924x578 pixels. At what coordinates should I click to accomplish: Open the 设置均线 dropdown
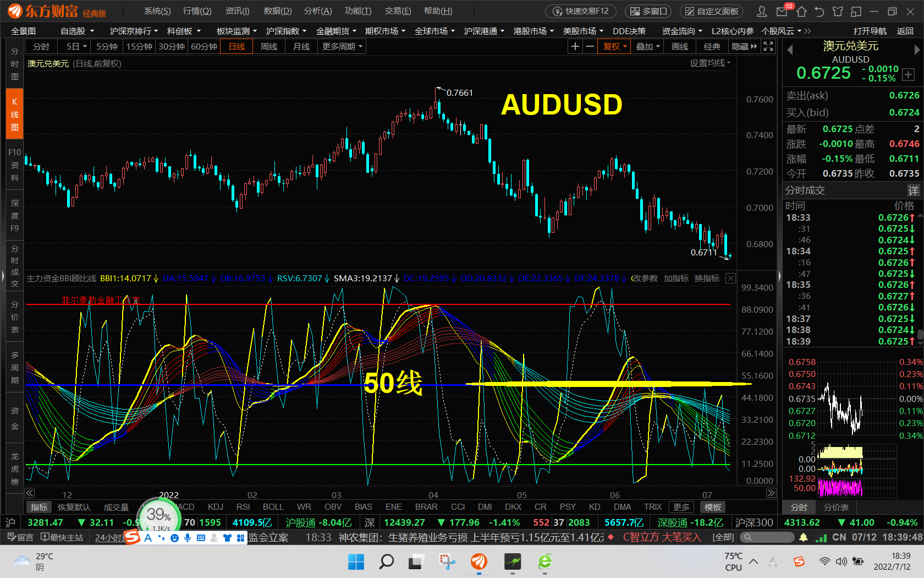pos(710,63)
